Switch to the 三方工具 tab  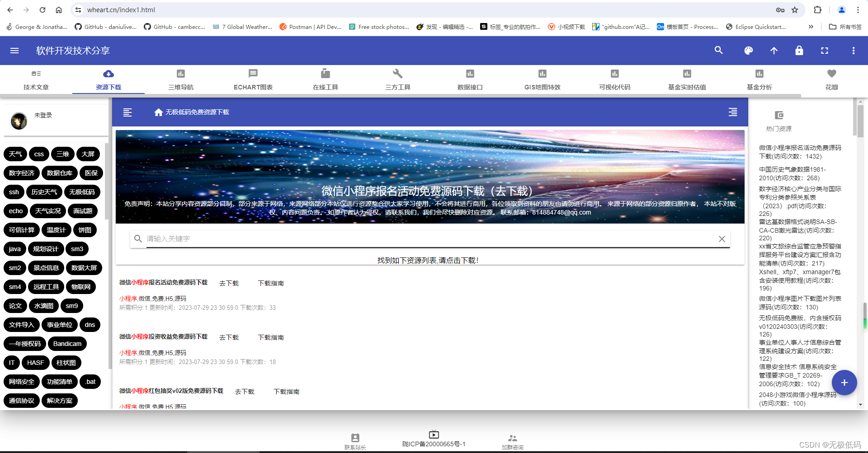click(x=398, y=80)
